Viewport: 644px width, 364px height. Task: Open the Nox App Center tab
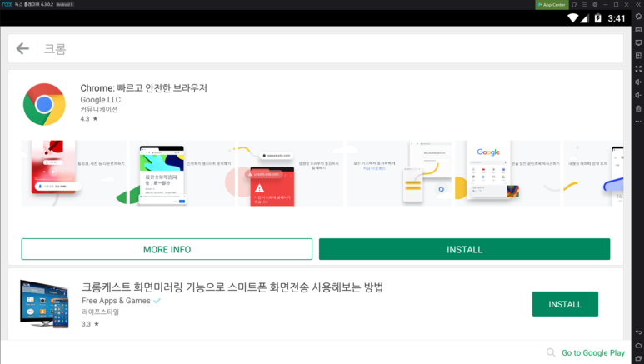552,4
